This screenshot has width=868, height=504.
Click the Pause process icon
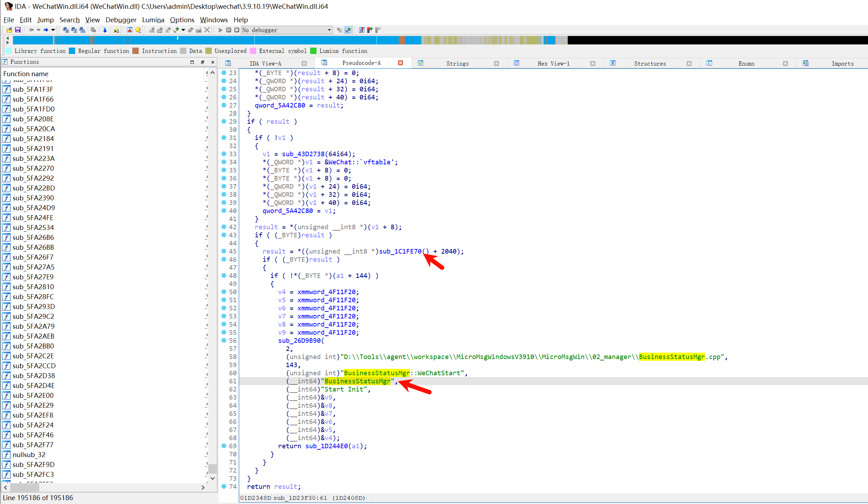[229, 30]
